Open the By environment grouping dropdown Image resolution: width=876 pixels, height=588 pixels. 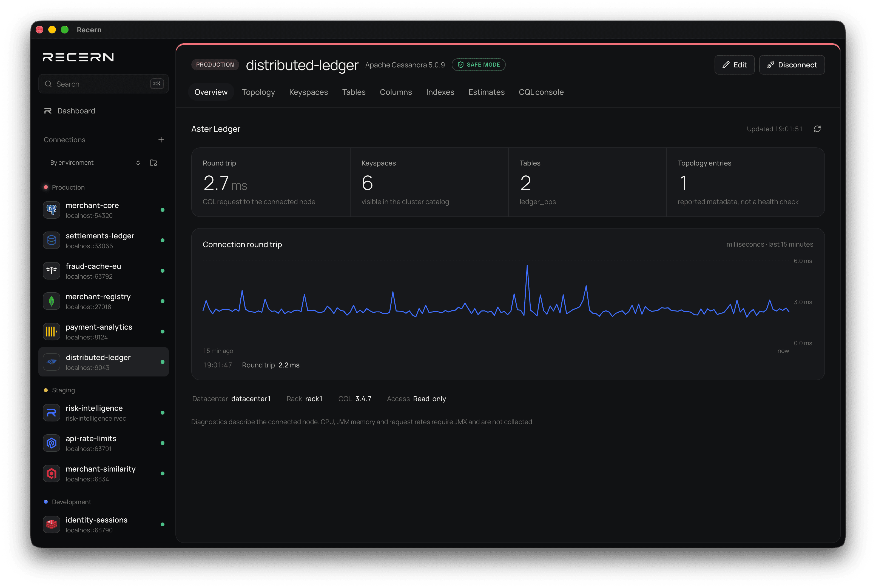pyautogui.click(x=95, y=163)
